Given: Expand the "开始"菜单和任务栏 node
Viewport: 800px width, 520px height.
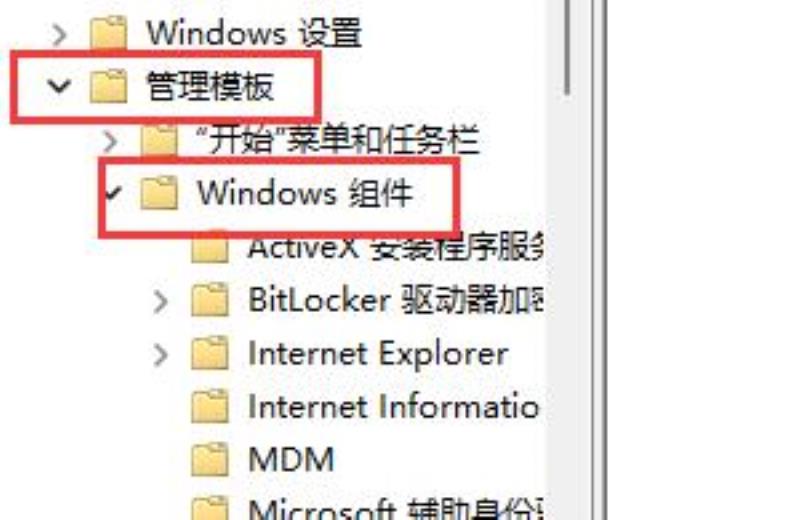Looking at the screenshot, I should (110, 141).
